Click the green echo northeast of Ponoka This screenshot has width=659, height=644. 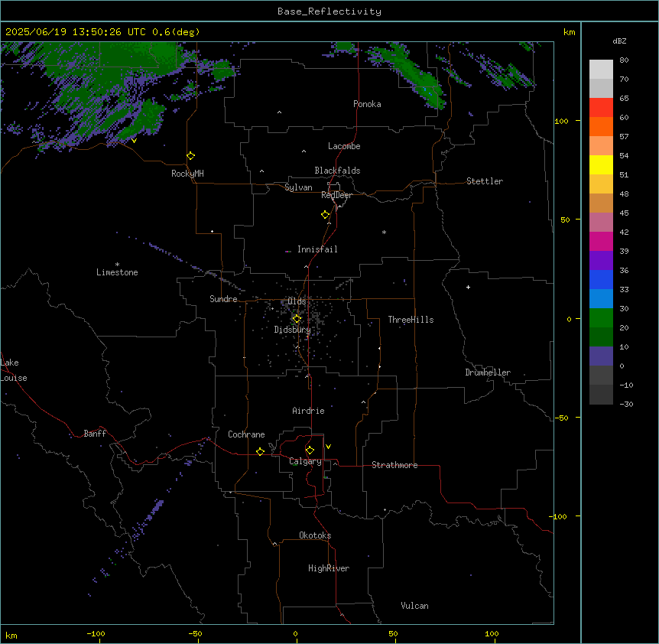416,74
